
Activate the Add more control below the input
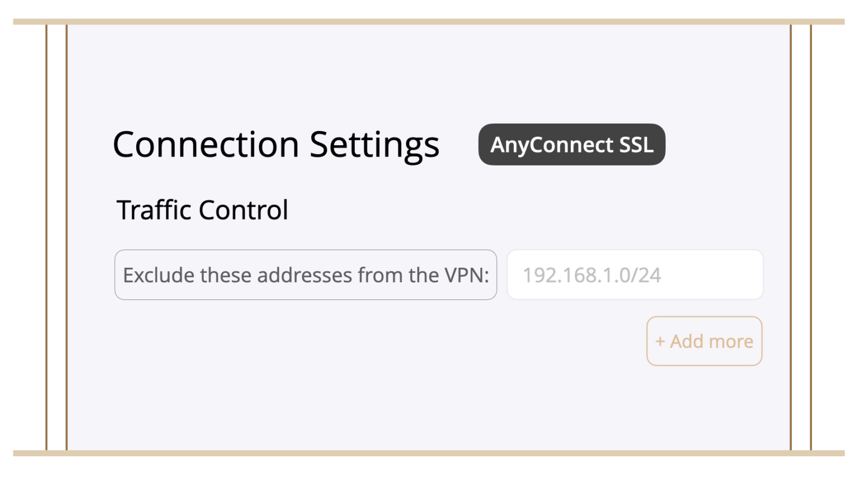tap(704, 341)
